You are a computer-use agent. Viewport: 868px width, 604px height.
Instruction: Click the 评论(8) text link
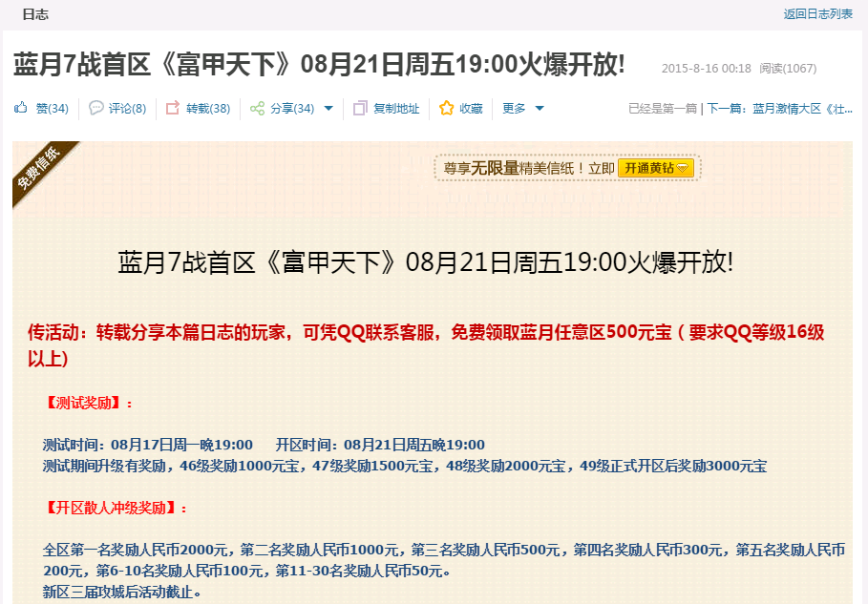click(x=127, y=109)
